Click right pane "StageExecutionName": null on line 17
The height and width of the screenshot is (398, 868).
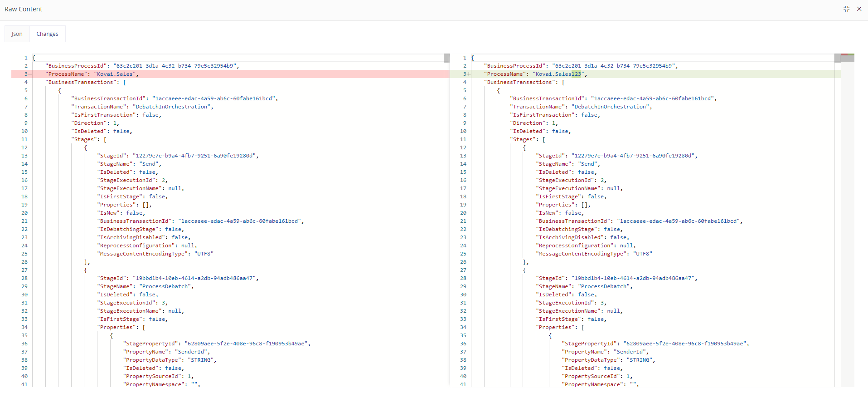(x=579, y=188)
